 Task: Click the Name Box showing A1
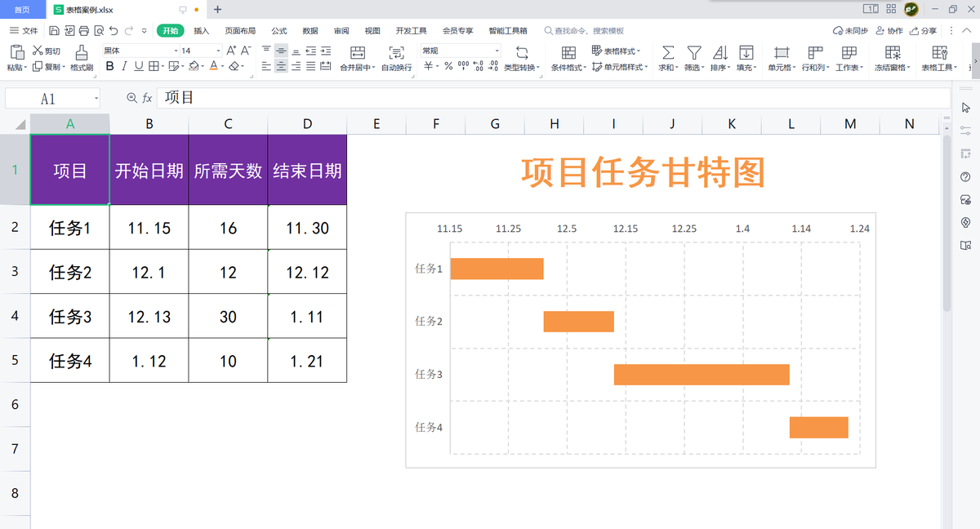point(52,98)
